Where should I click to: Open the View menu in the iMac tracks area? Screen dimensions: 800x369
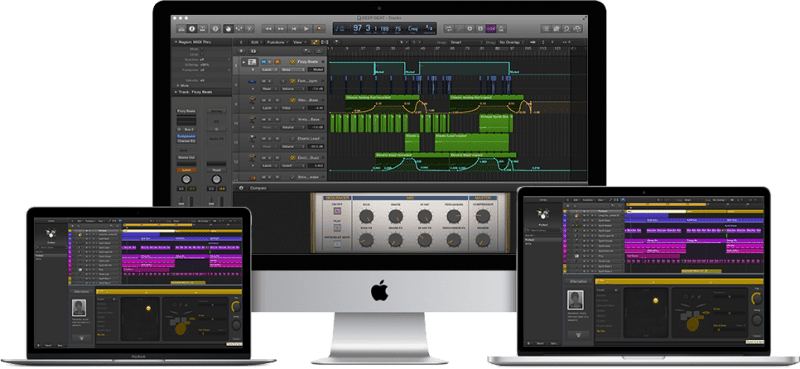(x=299, y=42)
